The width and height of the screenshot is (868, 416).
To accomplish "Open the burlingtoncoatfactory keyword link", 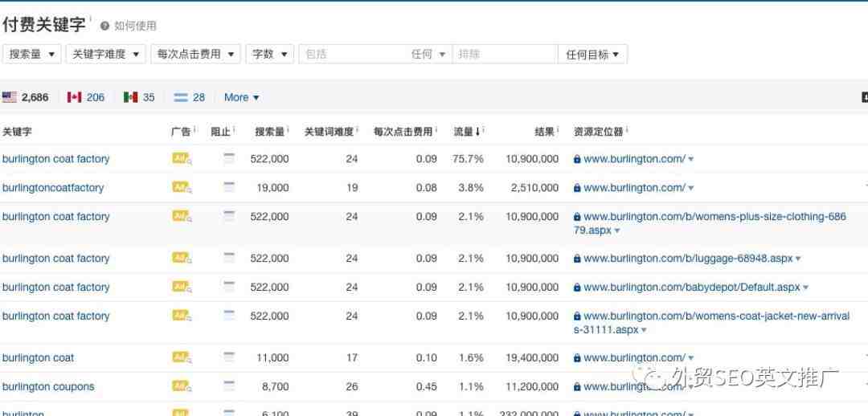I will click(53, 188).
